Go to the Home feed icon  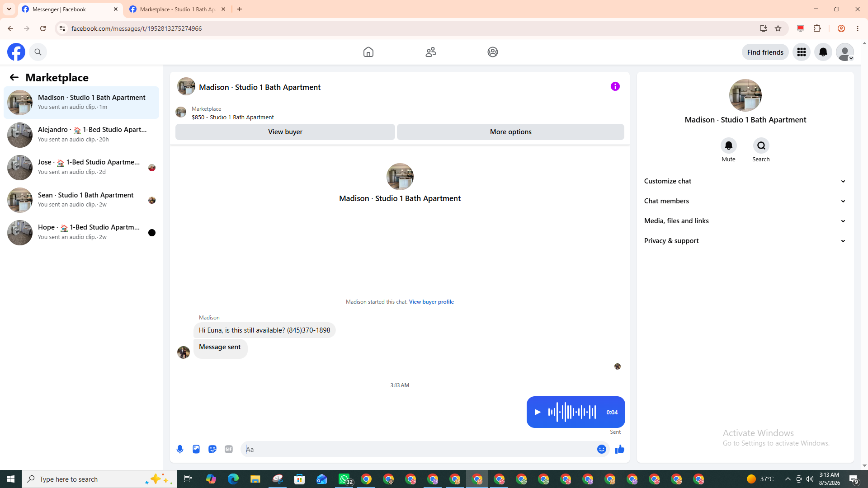(x=368, y=52)
